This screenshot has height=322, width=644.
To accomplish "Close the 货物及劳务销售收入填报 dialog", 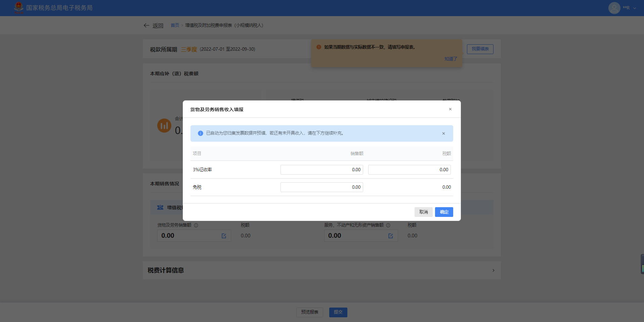I will 450,109.
